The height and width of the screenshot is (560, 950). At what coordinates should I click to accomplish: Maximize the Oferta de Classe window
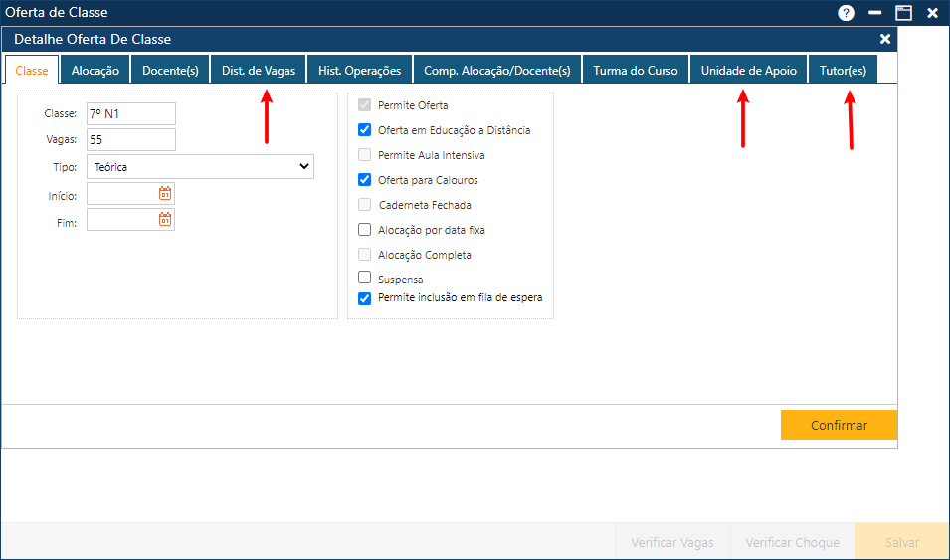point(903,13)
